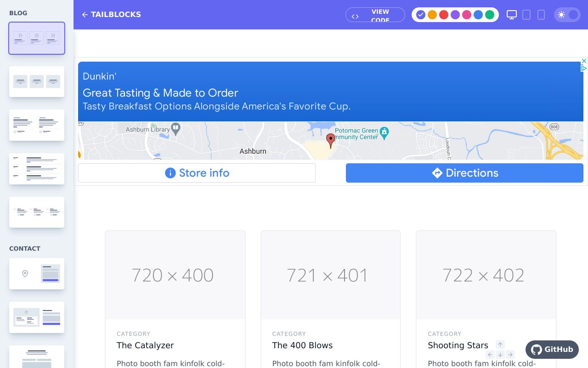Screen dimensions: 588x368
Task: Click the red map pin marker
Action: [x=331, y=140]
